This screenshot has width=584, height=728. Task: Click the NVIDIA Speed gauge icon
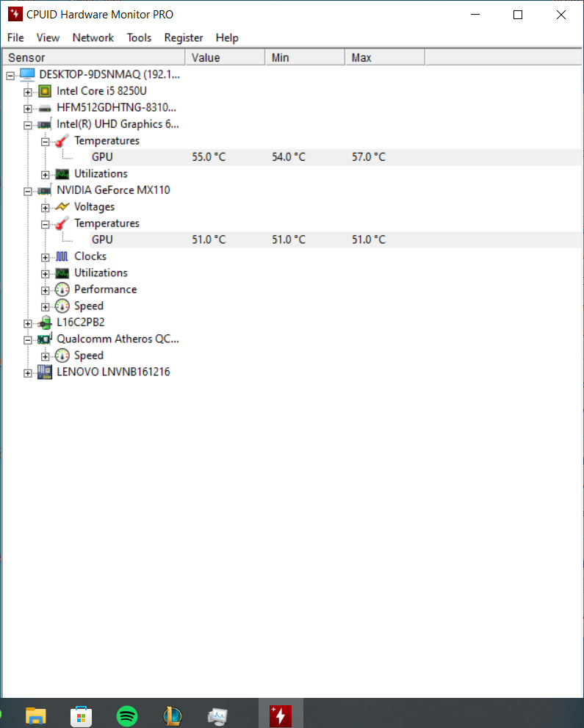(62, 306)
